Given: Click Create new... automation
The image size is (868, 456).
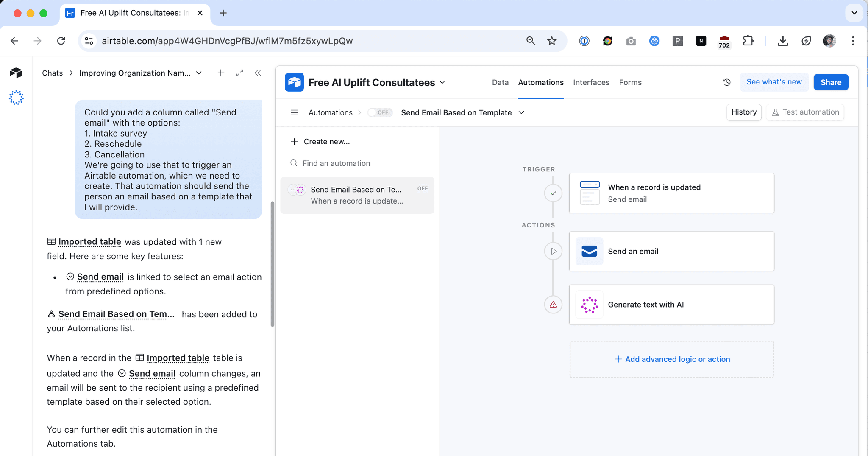Looking at the screenshot, I should [320, 142].
